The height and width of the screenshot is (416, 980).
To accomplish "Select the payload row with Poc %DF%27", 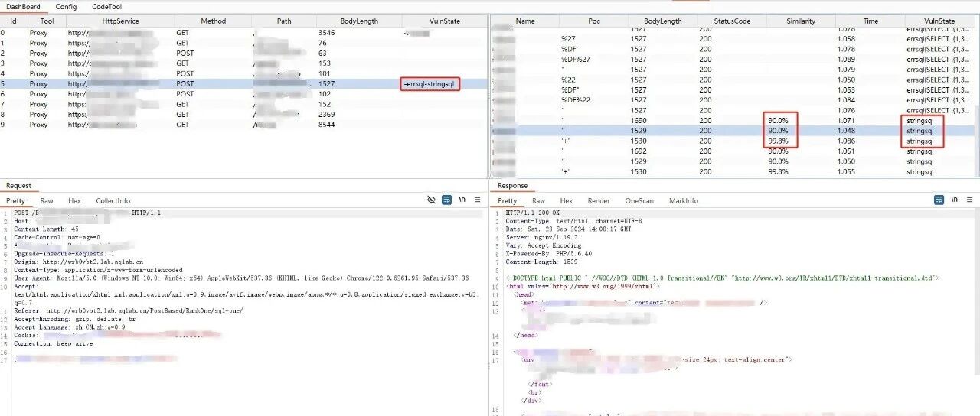I will point(733,59).
